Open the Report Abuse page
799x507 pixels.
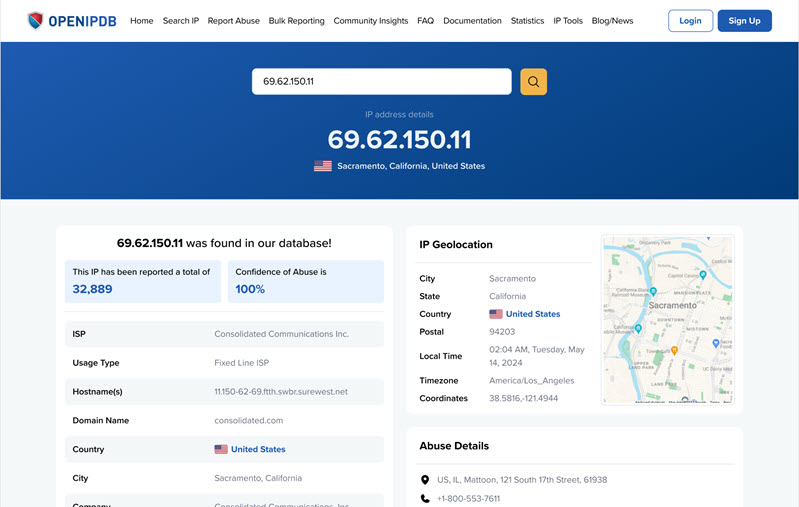(233, 21)
